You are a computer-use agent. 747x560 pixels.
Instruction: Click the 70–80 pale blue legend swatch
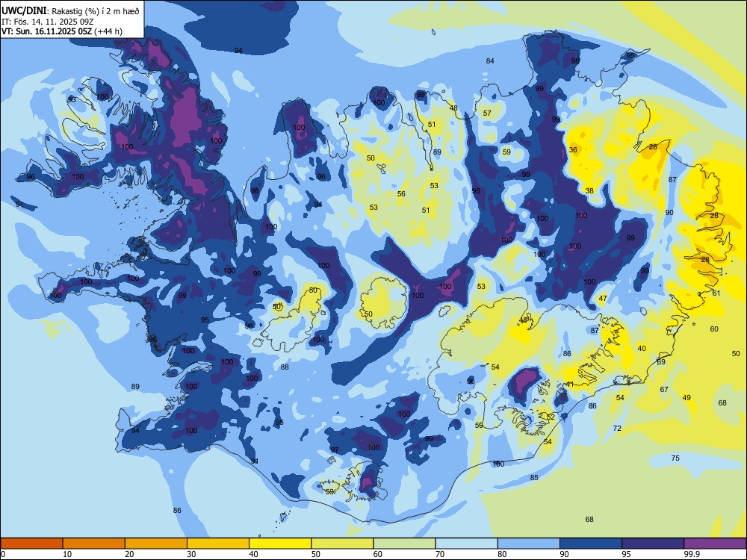(x=467, y=544)
